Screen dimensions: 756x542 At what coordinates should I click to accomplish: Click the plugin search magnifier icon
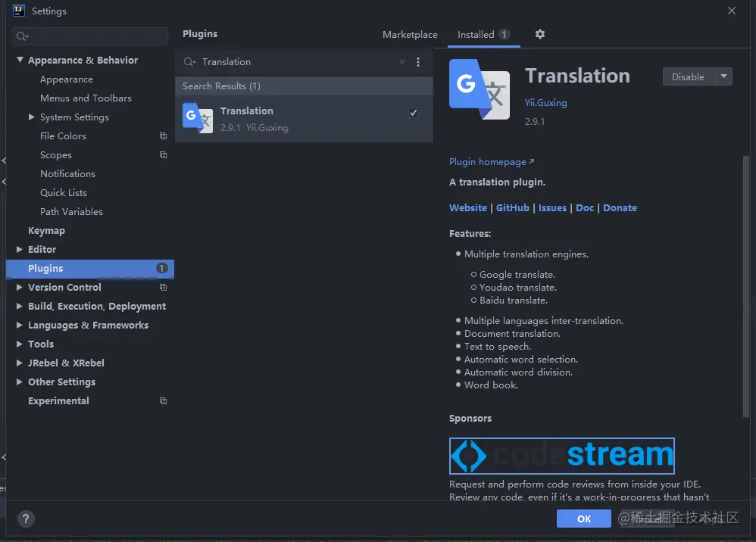[x=189, y=62]
